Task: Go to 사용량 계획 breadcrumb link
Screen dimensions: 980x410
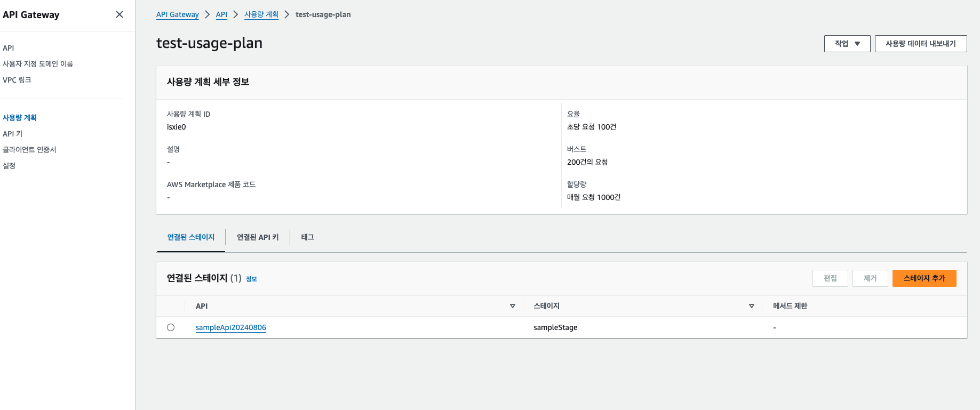Action: pos(261,14)
